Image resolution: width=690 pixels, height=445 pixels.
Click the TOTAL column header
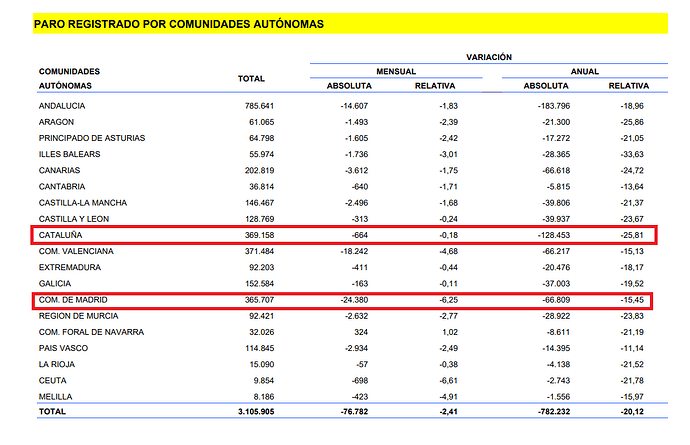250,78
